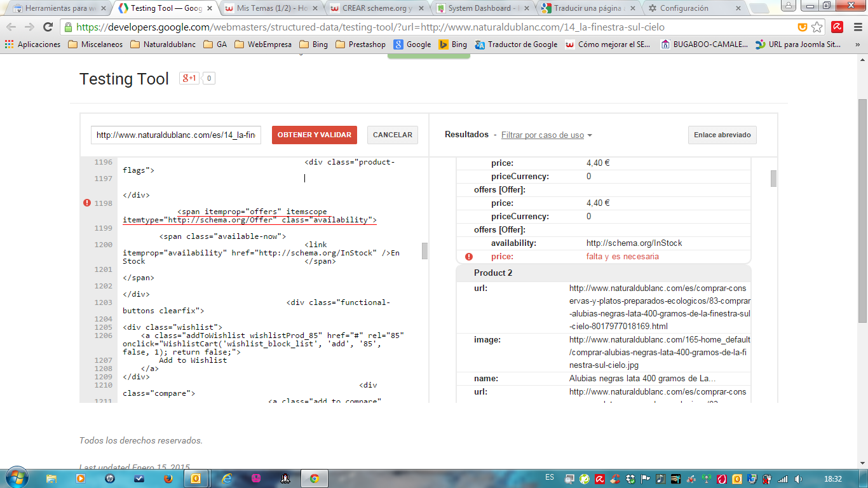Screen dimensions: 868x488
Task: Switch to the Mis Temas (1/2) tab
Action: (273, 8)
